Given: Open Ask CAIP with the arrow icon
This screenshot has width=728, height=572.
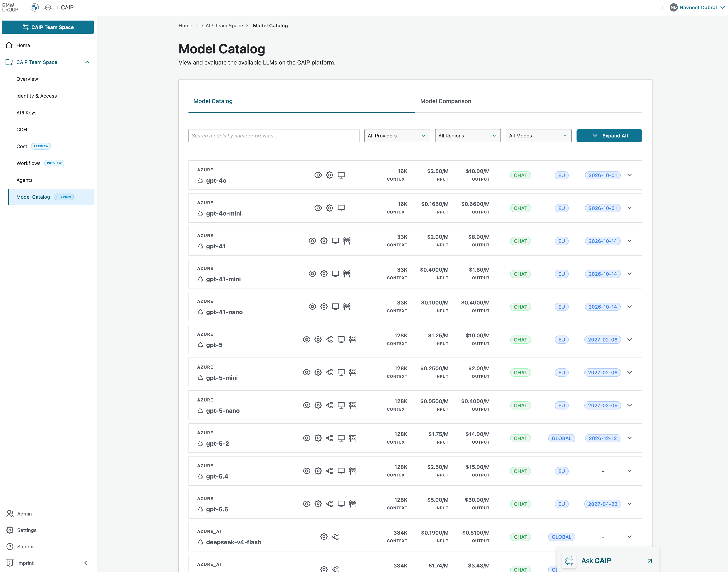Looking at the screenshot, I should [x=650, y=561].
